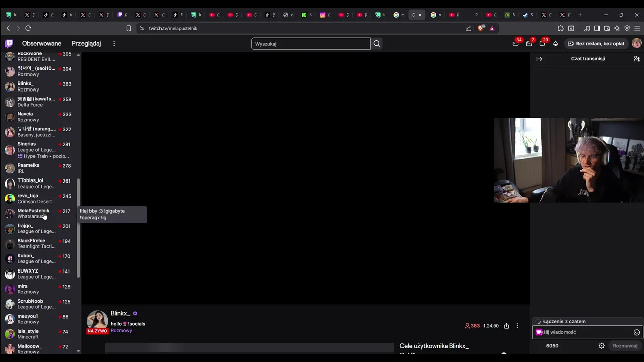This screenshot has height=362, width=644.
Task: Open BlackFireIce Teamfight Tactics channel
Action: coord(40,243)
